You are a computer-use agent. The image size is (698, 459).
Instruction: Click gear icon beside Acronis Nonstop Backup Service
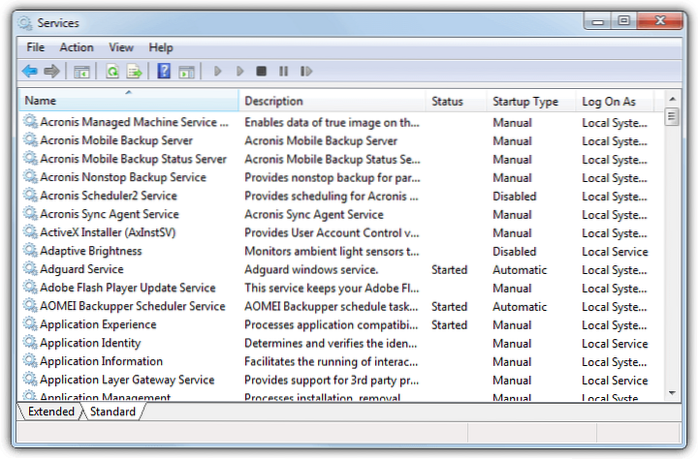click(x=30, y=177)
